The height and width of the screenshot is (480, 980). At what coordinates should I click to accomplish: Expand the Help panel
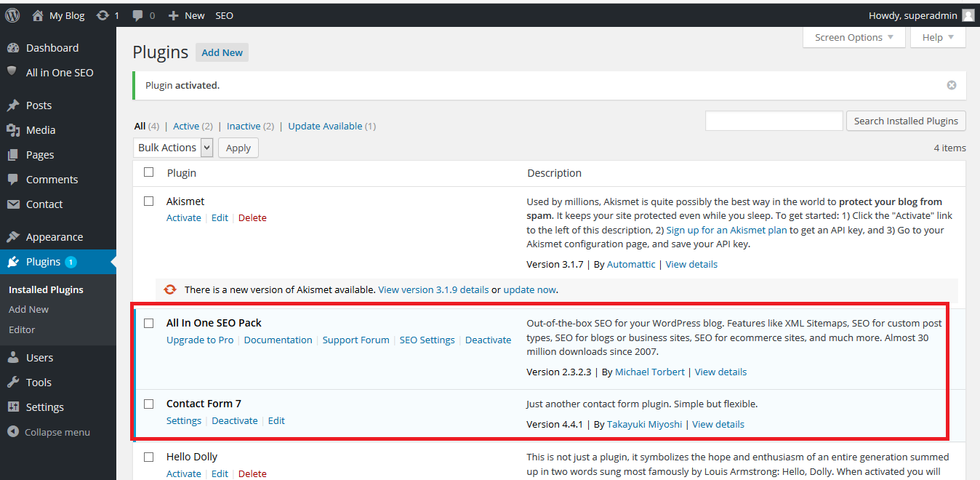click(938, 37)
